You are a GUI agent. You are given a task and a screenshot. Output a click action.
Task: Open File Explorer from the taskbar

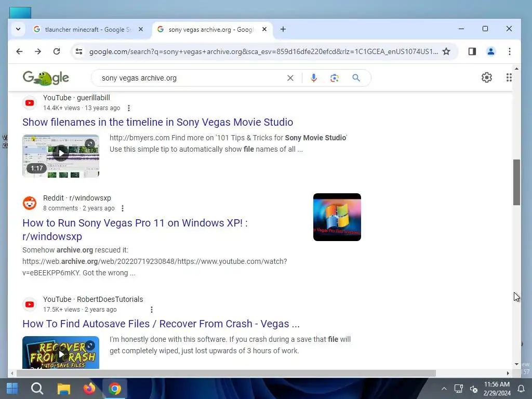63,389
